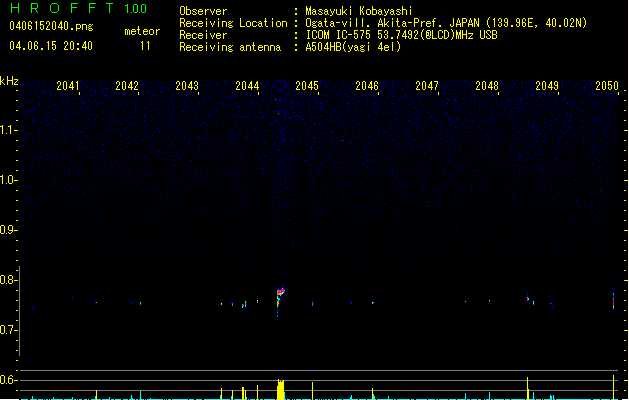Viewport: 629px width, 400px height.
Task: Click the 2041 time marker
Action: [68, 86]
